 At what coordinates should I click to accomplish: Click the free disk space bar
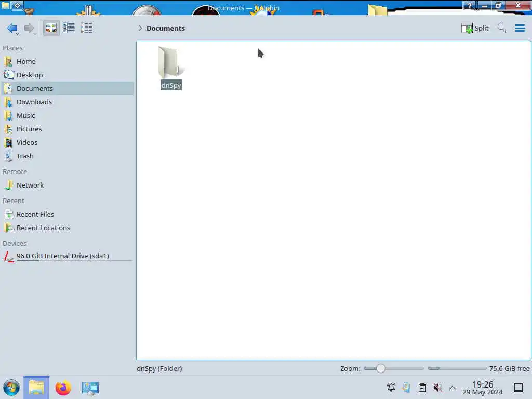[457, 368]
